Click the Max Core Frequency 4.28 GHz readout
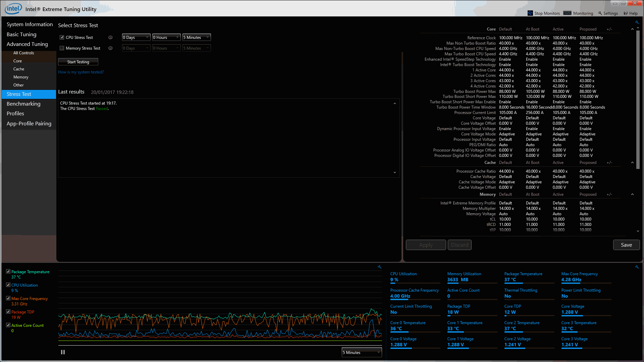Viewport: 644px width, 362px height. click(x=571, y=280)
